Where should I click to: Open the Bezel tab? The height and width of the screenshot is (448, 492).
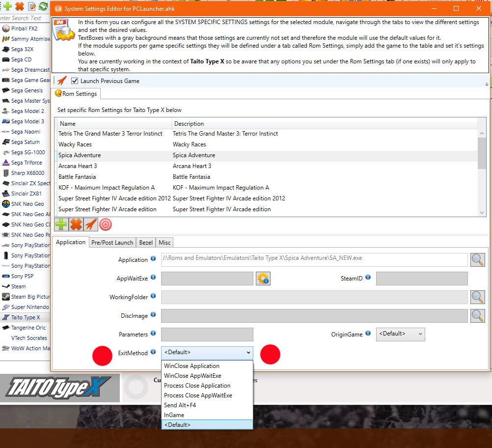(x=146, y=242)
